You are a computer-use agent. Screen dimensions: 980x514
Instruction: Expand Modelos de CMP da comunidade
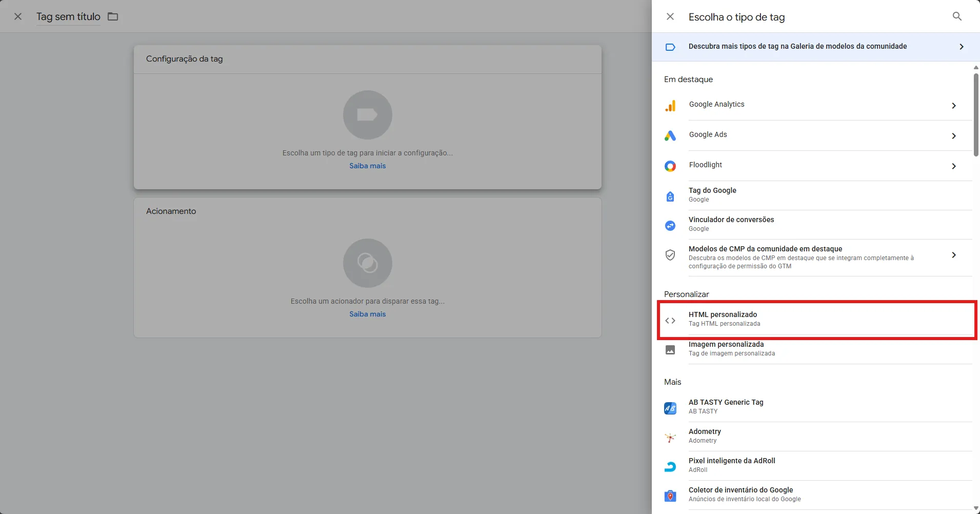tap(954, 255)
